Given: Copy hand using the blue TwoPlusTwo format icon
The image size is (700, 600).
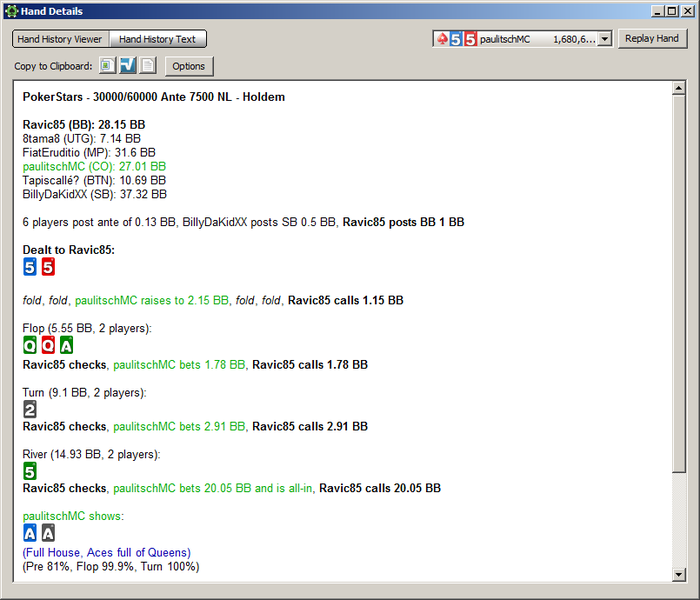Looking at the screenshot, I should click(x=128, y=66).
